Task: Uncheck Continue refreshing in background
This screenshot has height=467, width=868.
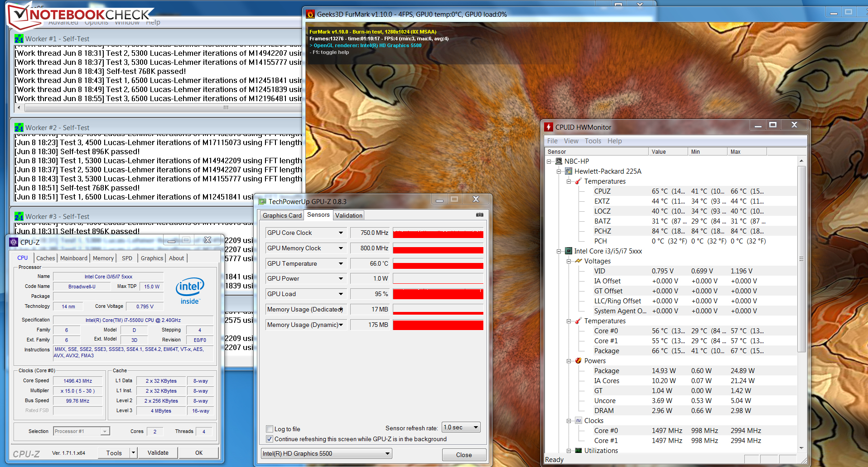Action: point(270,439)
